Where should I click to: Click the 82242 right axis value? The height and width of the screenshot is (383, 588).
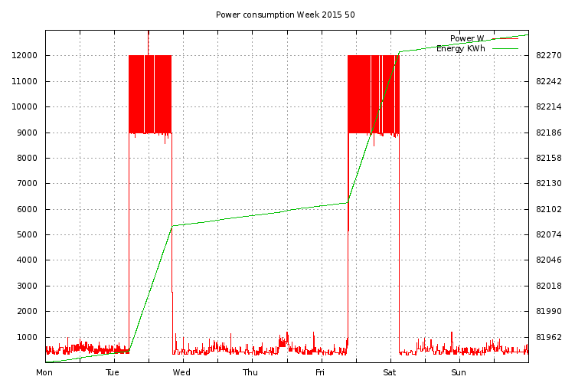(549, 81)
